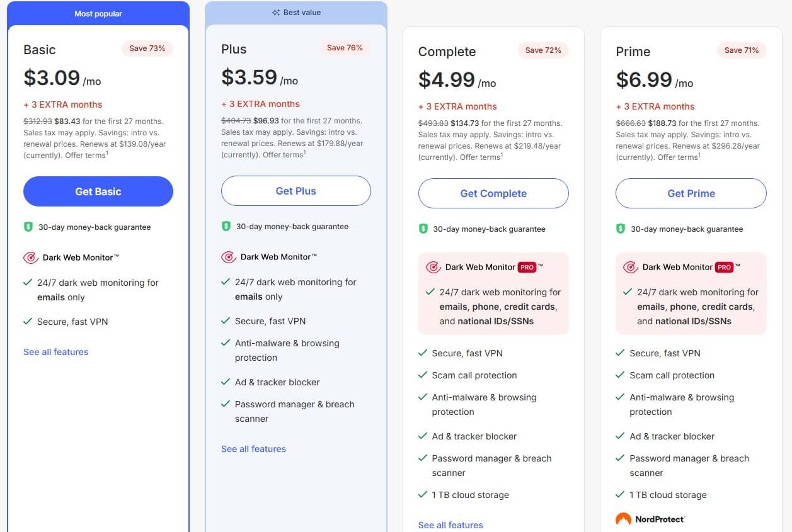Click the Most popular banner above Basic
Image resolution: width=792 pixels, height=532 pixels.
(x=98, y=13)
